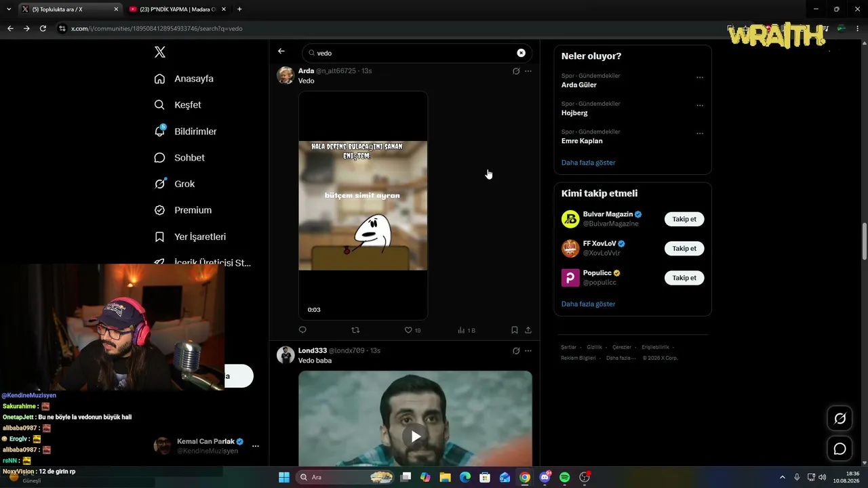Open account menu beside Kemal Can Parlak
This screenshot has width=868, height=488.
coord(256,446)
